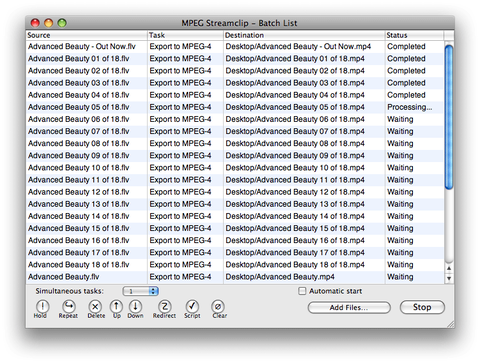Close the Batch List window
480x363 pixels.
(x=35, y=23)
